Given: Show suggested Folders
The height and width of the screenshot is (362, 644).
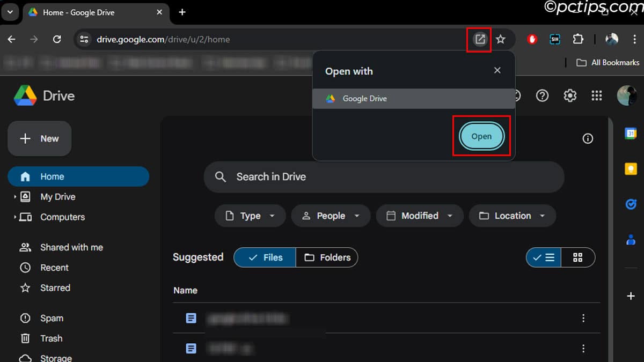Looking at the screenshot, I should 327,257.
